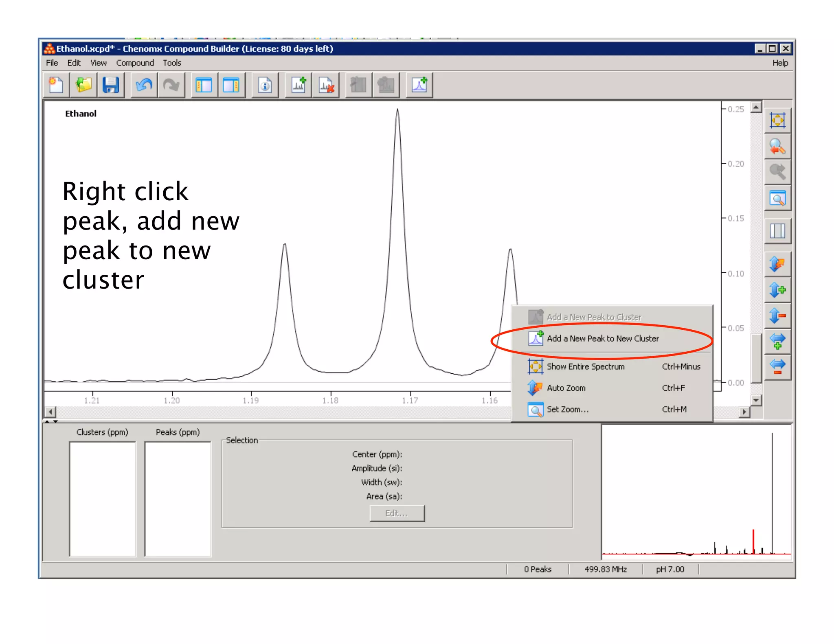Open the Tools menu
The image size is (834, 644).
(x=172, y=63)
